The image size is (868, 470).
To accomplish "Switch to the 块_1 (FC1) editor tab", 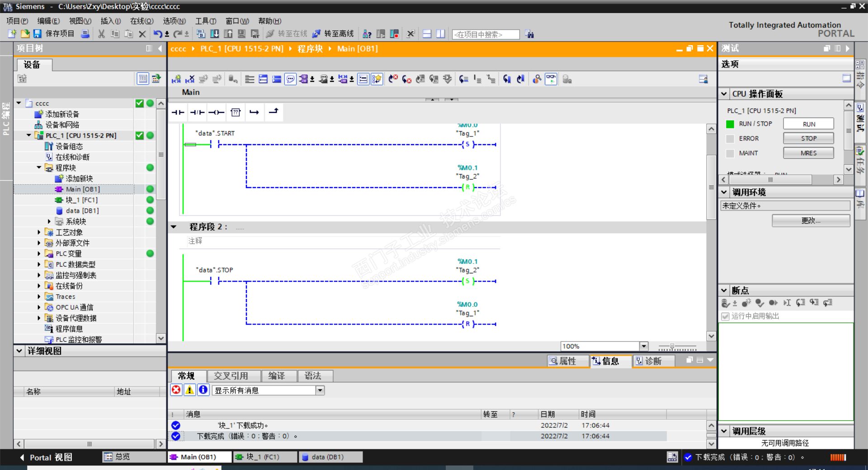I will coord(265,457).
